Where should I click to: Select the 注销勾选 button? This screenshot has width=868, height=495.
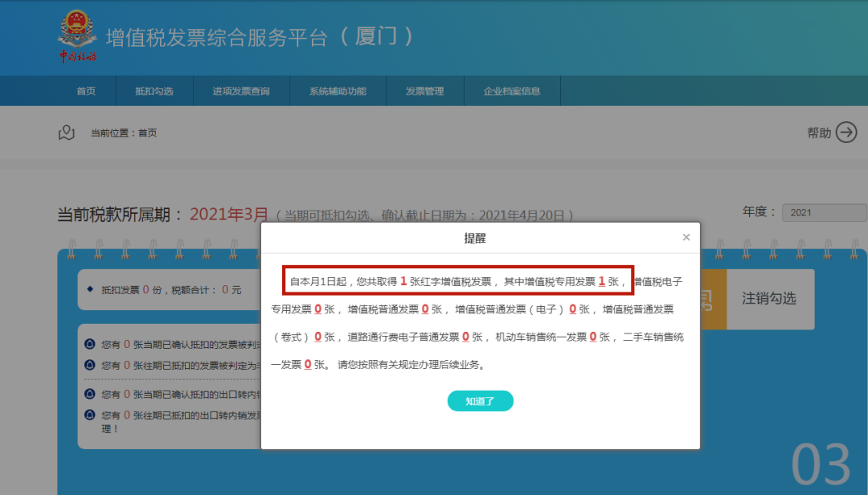click(x=771, y=299)
